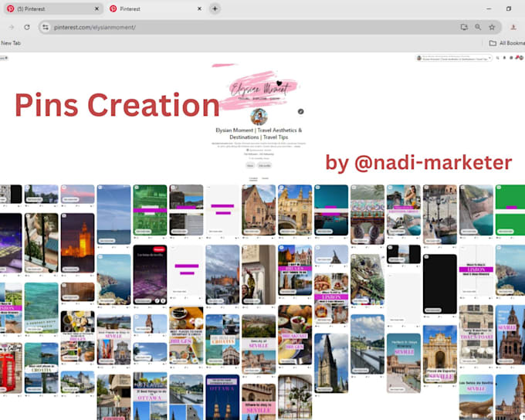Open Pinterest messages icon
525x420 pixels.
(x=511, y=58)
